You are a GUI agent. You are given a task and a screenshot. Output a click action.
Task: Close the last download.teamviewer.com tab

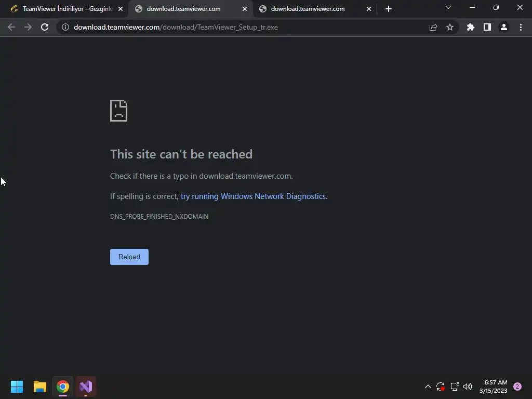pyautogui.click(x=369, y=9)
